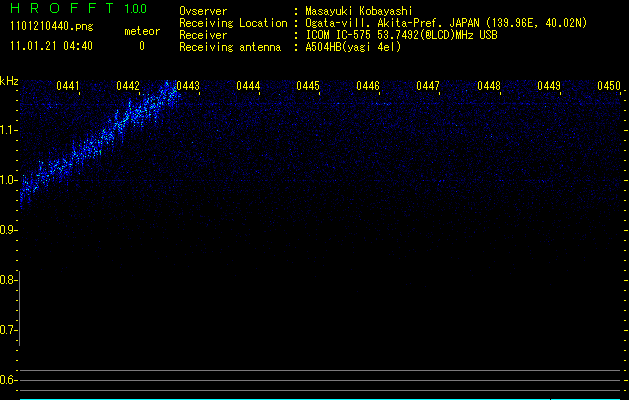This screenshot has height=400, width=629.
Task: Click the meteor count value 0
Action: 142,46
